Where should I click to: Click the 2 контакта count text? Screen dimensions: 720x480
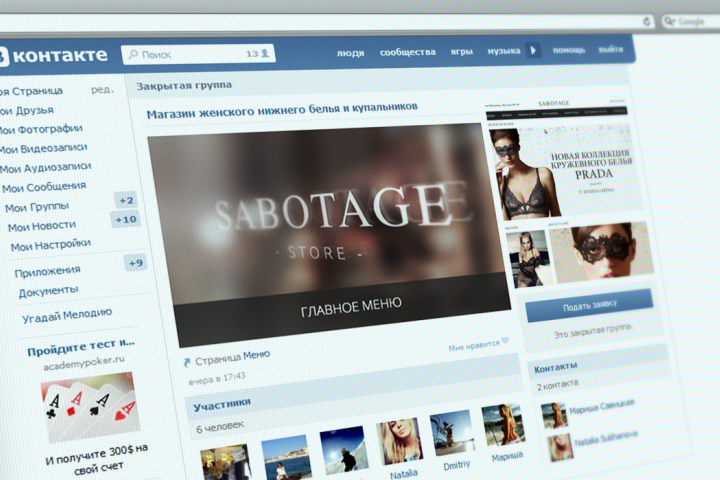(x=557, y=385)
